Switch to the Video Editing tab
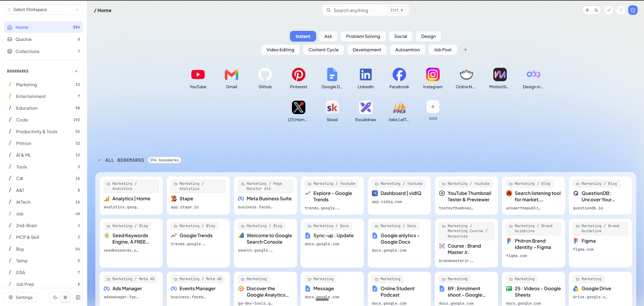644x306 pixels. [x=280, y=50]
